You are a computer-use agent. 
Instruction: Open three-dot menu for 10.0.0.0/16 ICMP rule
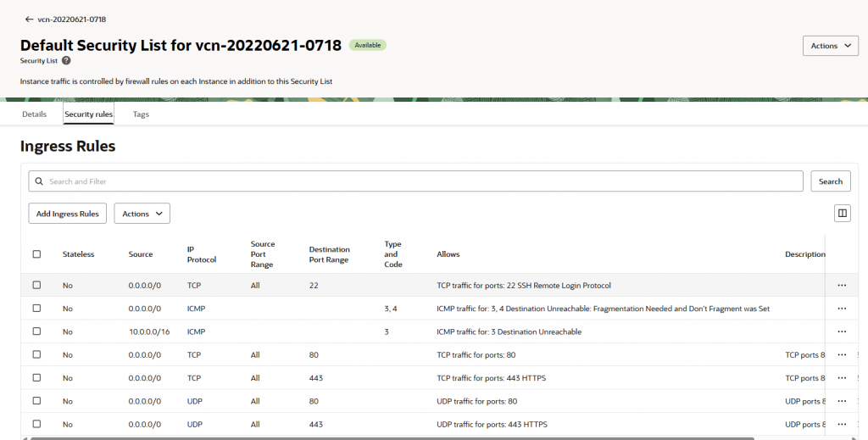point(841,331)
